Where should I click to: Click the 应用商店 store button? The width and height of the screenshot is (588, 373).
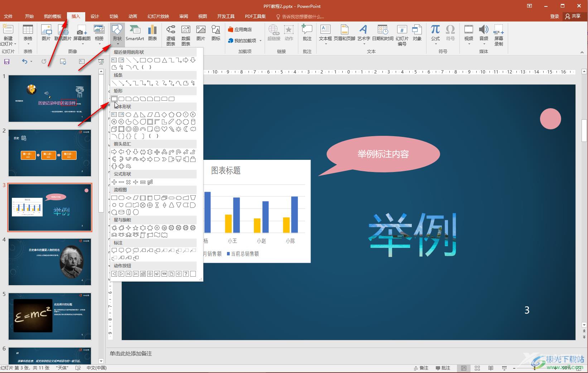[x=240, y=29]
